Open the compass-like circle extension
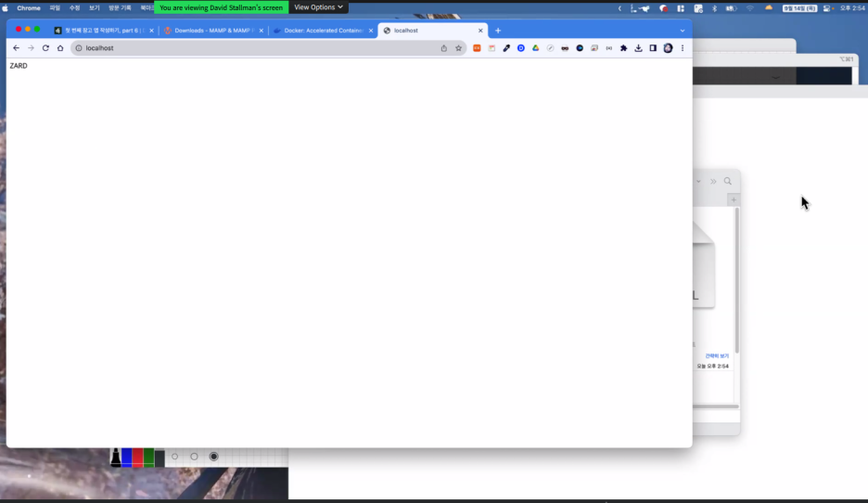Viewport: 868px width, 503px height. click(x=550, y=48)
